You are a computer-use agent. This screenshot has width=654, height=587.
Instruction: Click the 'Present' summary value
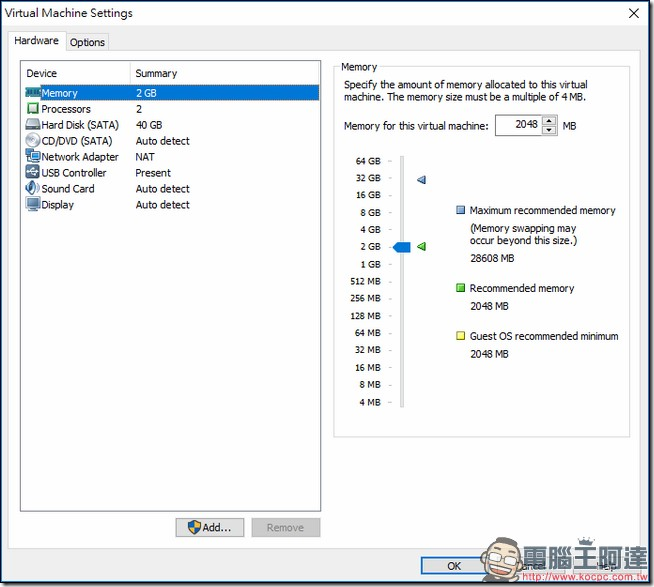point(153,173)
